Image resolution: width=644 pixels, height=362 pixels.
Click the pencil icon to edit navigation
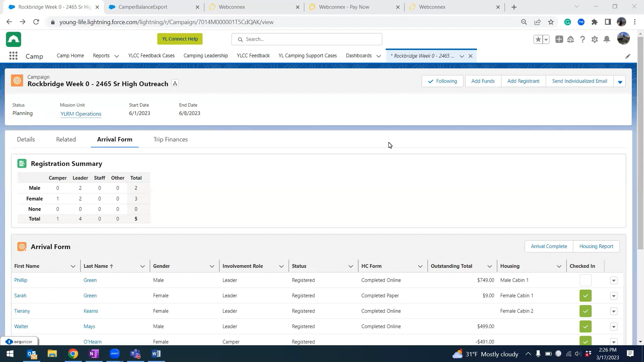point(628,56)
